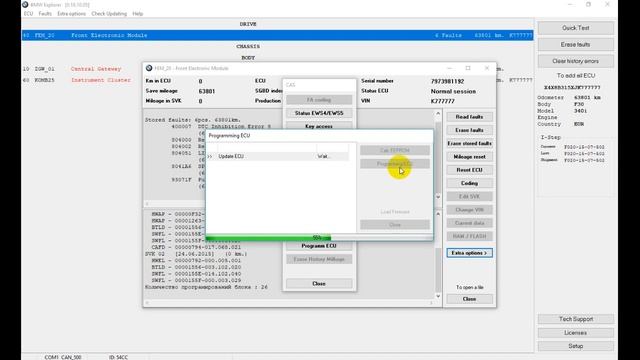
Task: Click Erase stored faults button
Action: coord(469,143)
